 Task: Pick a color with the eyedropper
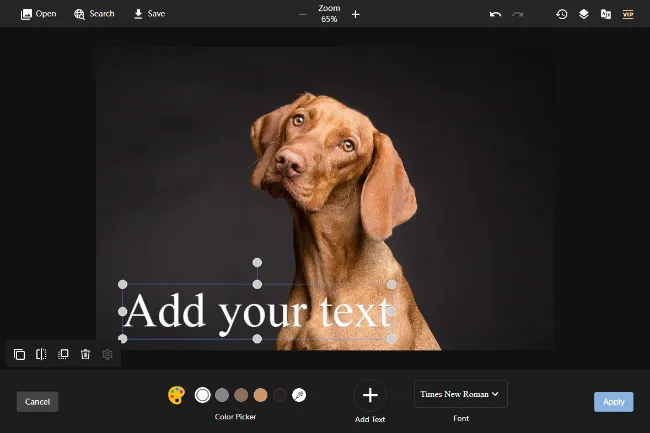pyautogui.click(x=299, y=395)
